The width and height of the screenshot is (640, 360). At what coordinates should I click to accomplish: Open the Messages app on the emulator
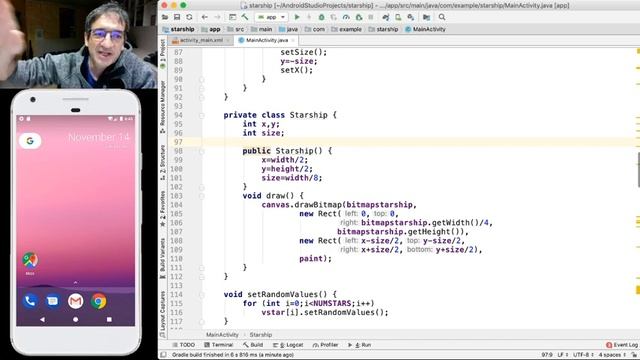[53, 301]
